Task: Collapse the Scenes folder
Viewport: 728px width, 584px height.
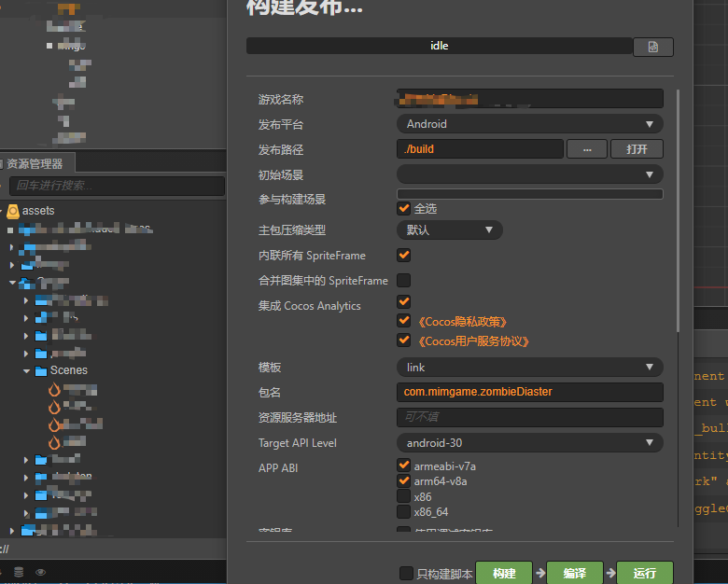Action: [x=26, y=371]
